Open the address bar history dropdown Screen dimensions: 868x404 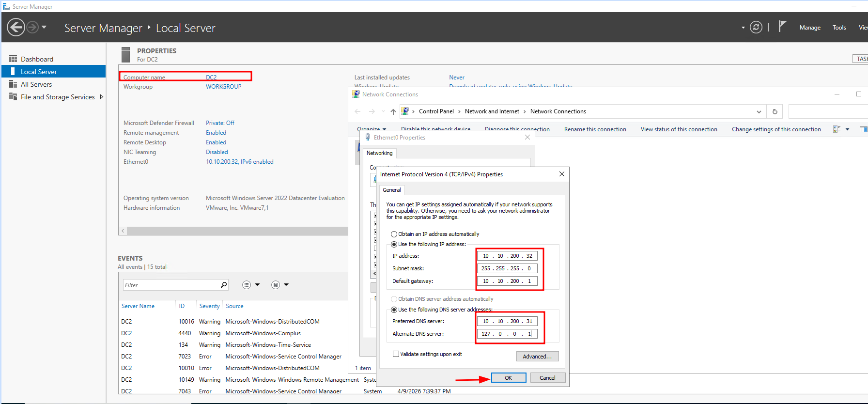759,111
